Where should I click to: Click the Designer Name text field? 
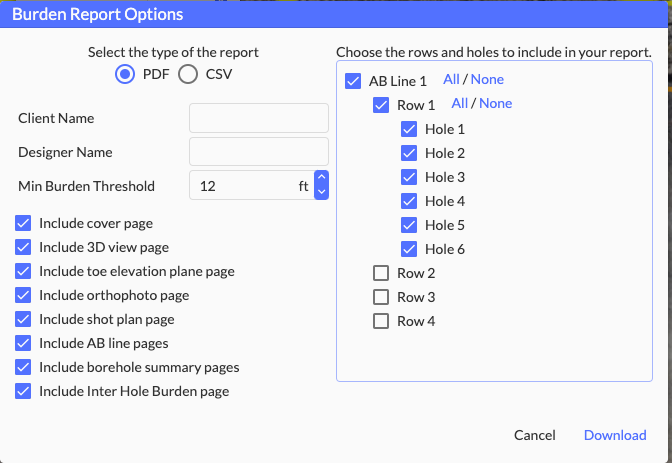tap(259, 152)
